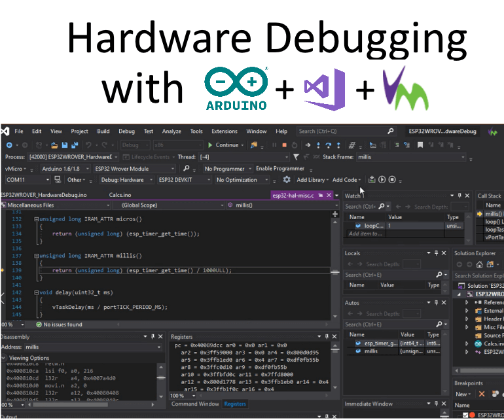Collapse the millis() function outline
504x420 pixels.
pos(36,256)
